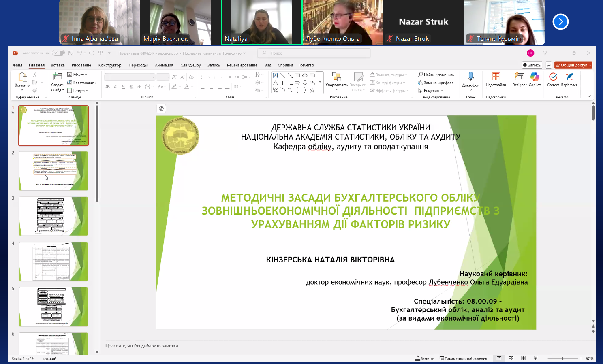This screenshot has width=603, height=364.
Task: Expand the Макет layout dropdown
Action: pos(77,75)
